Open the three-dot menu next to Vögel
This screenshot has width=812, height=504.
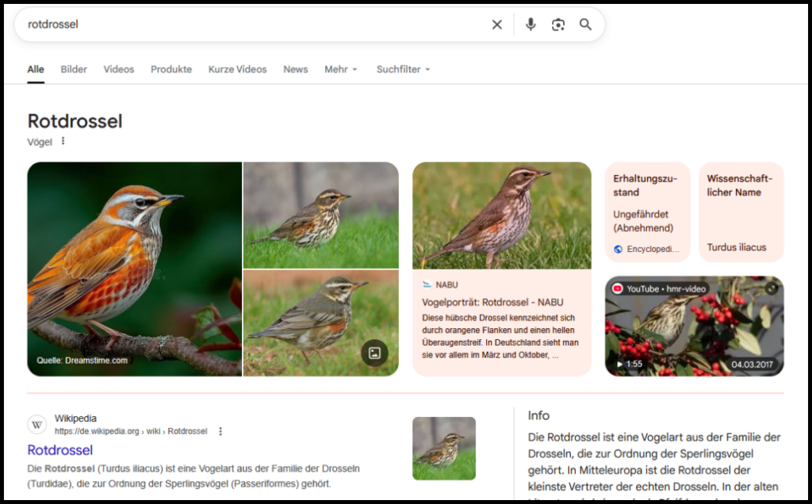[63, 142]
